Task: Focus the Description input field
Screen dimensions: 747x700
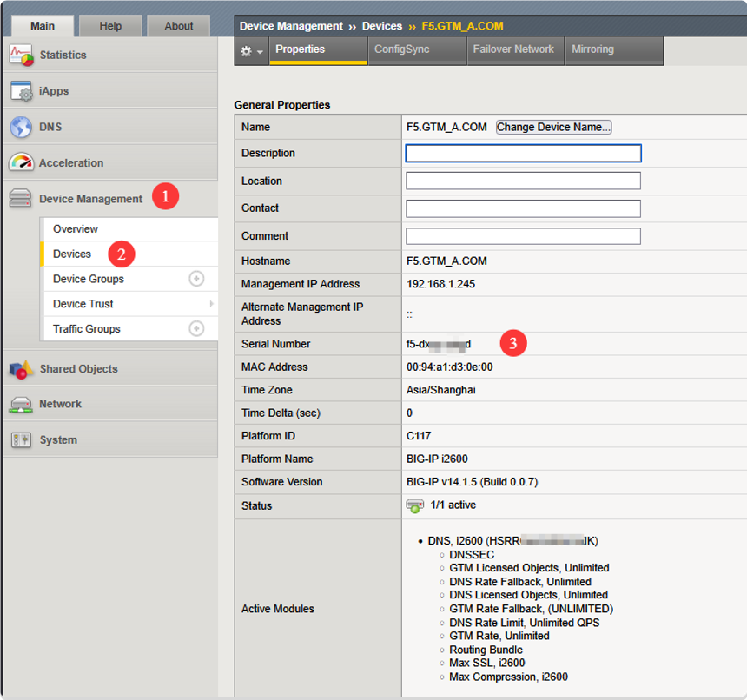Action: coord(523,154)
